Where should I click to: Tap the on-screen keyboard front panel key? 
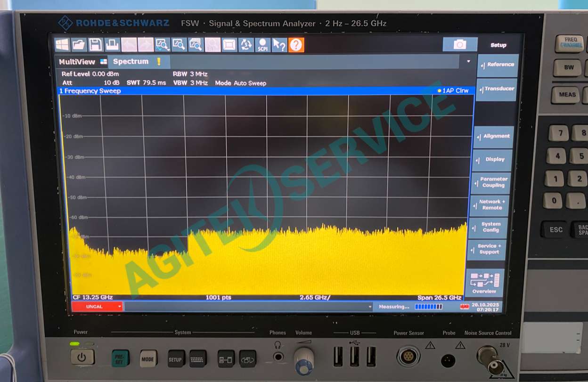pyautogui.click(x=198, y=359)
